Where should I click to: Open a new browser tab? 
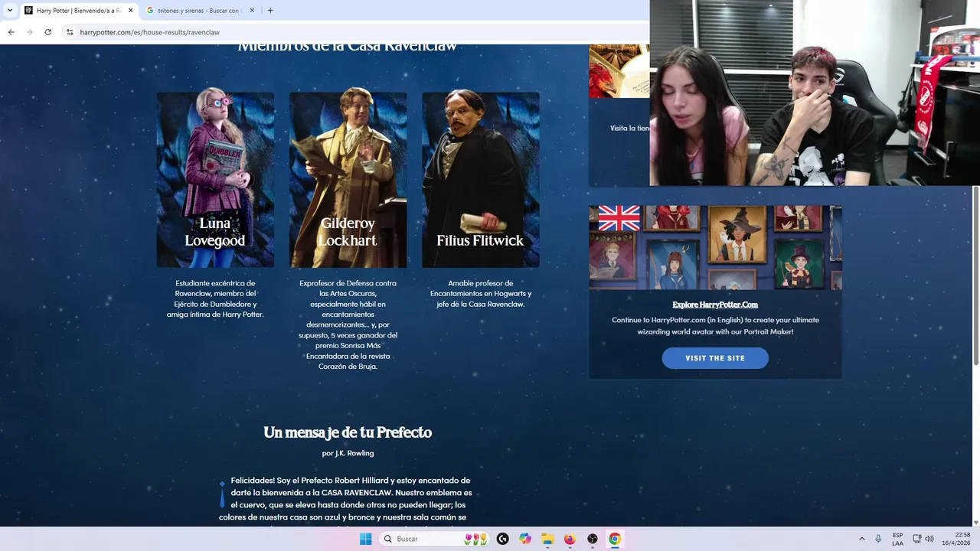[270, 11]
